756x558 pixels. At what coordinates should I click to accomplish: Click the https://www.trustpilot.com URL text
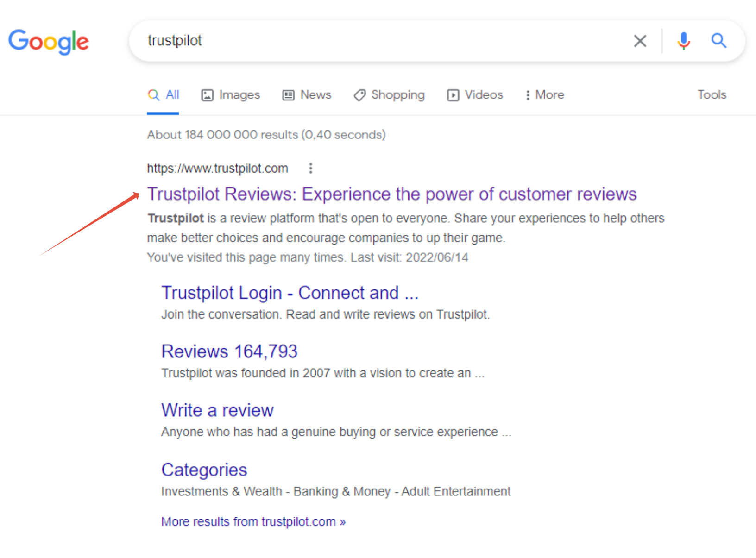(x=218, y=168)
